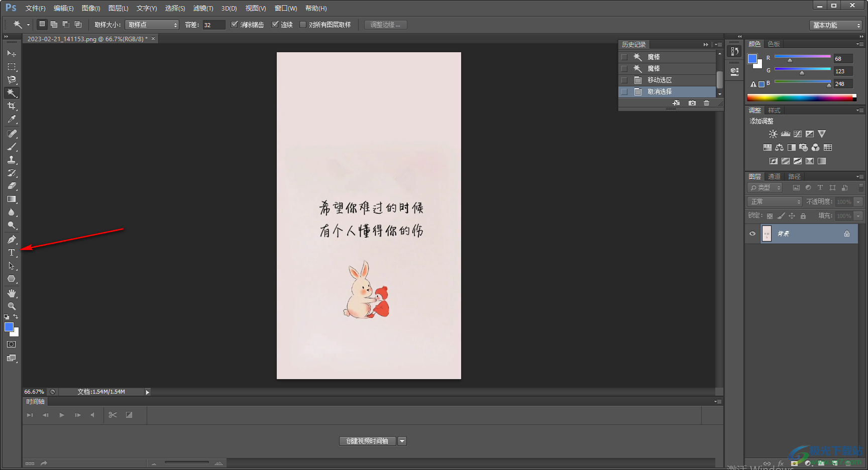Open layer filter type dropdown
The image size is (868, 470).
765,187
